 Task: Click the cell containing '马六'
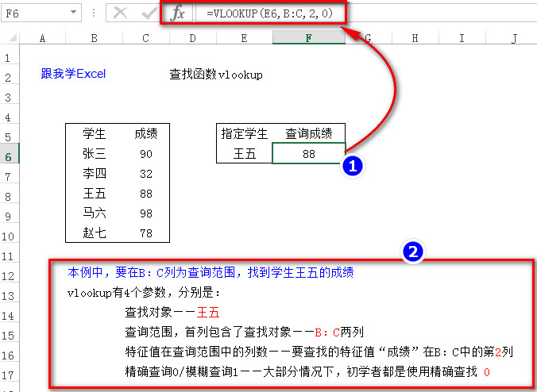[x=95, y=213]
